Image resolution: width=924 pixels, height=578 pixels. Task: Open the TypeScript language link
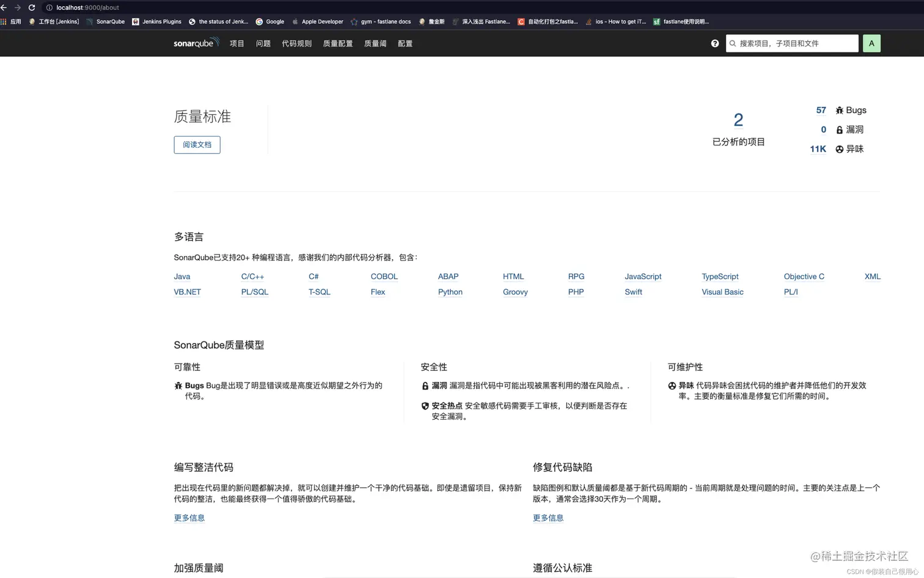720,277
